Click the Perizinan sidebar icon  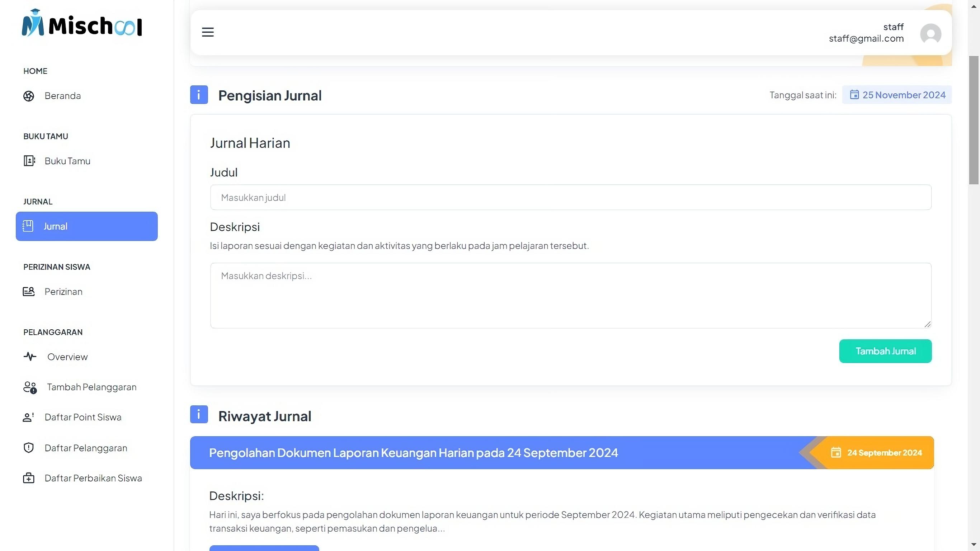(x=29, y=292)
